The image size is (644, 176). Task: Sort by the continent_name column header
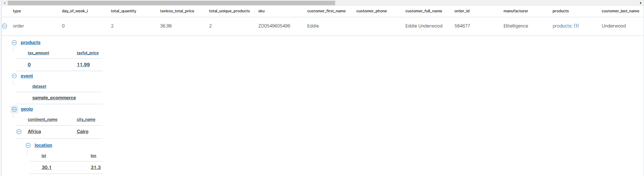click(43, 120)
